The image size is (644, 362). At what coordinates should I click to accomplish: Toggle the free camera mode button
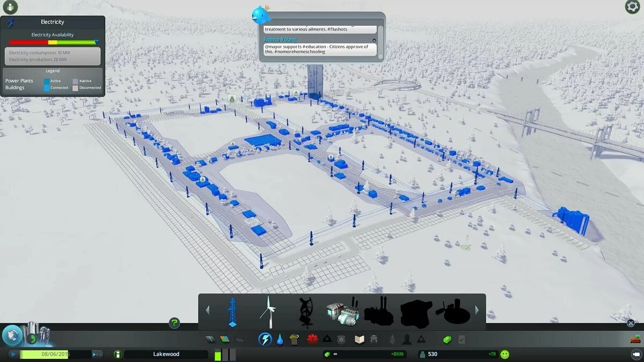click(635, 354)
